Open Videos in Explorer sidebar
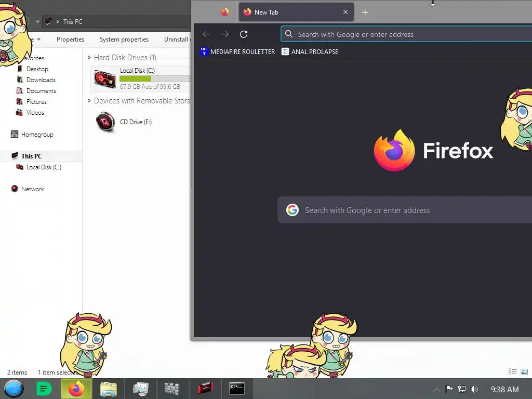Image resolution: width=532 pixels, height=399 pixels. [x=35, y=112]
